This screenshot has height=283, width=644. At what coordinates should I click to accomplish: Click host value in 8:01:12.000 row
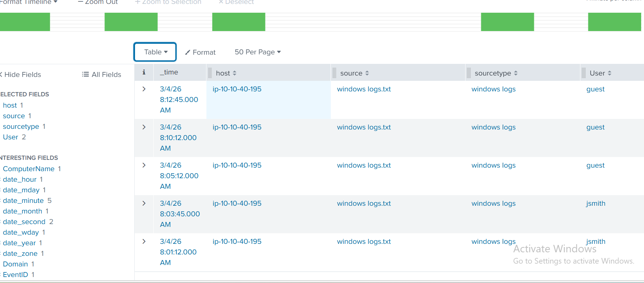click(237, 241)
